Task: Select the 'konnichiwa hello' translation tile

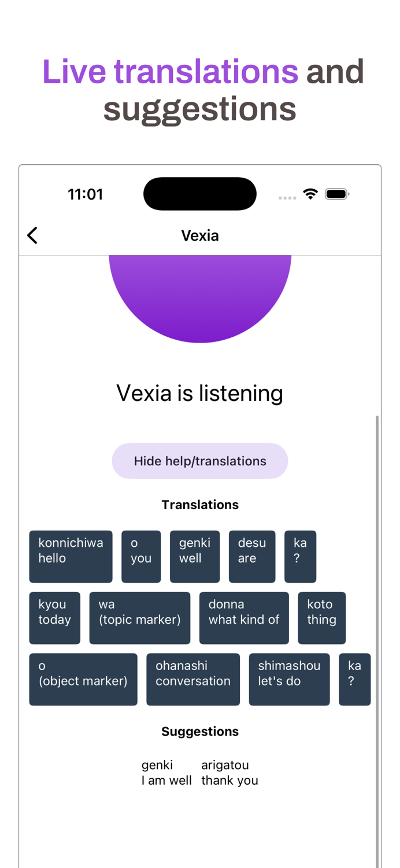Action: 71,556
